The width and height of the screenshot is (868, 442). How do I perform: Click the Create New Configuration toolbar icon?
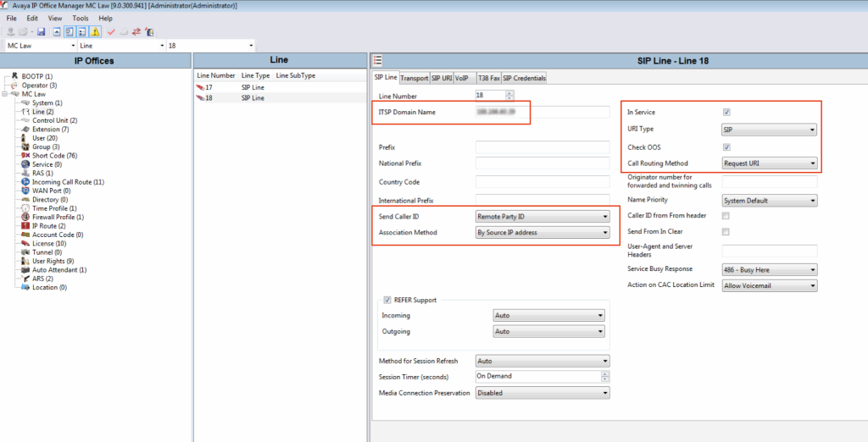click(x=124, y=32)
